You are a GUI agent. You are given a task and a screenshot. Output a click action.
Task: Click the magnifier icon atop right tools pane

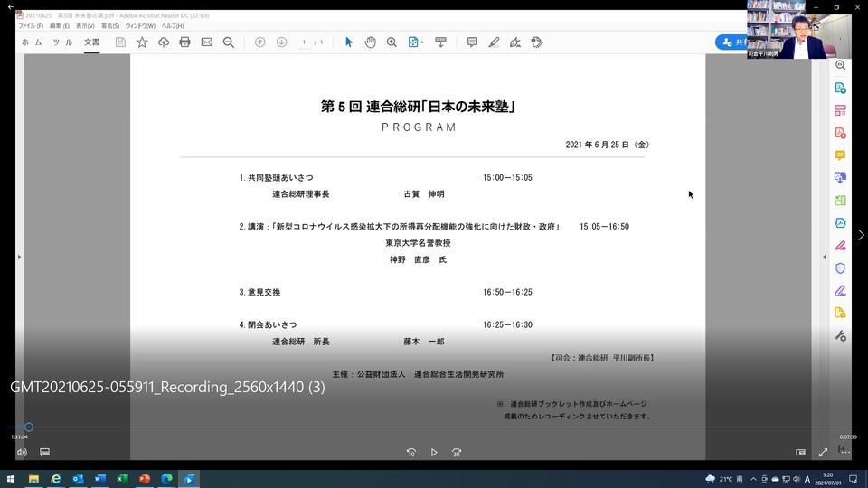[x=840, y=65]
